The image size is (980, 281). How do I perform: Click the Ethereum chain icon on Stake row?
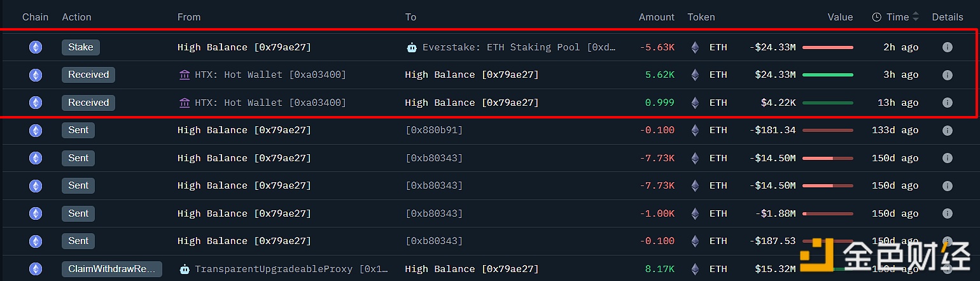point(36,47)
